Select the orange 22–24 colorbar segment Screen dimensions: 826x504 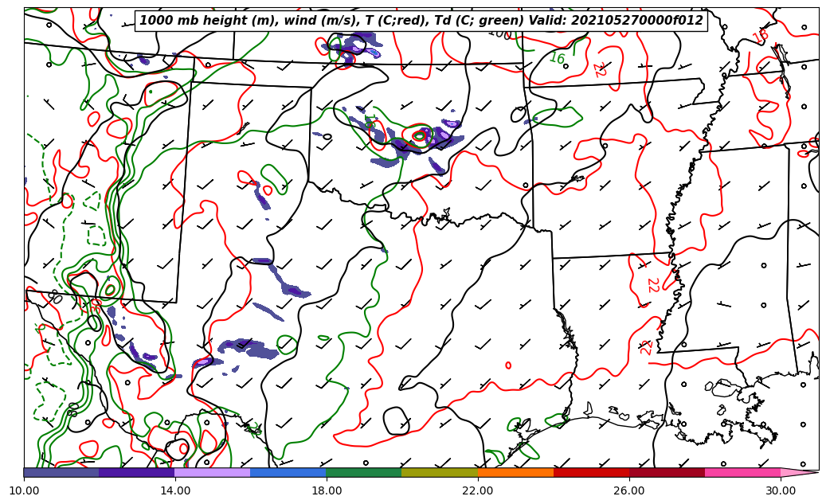pos(515,472)
